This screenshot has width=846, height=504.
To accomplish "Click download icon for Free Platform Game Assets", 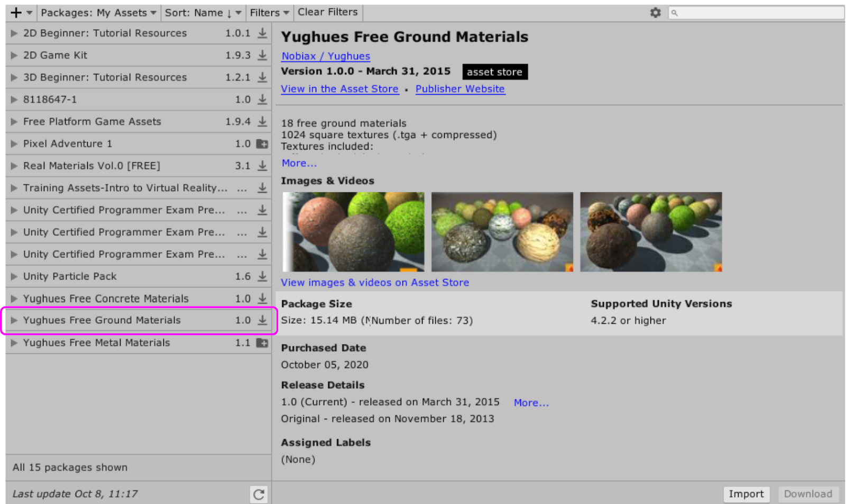I will click(x=262, y=122).
